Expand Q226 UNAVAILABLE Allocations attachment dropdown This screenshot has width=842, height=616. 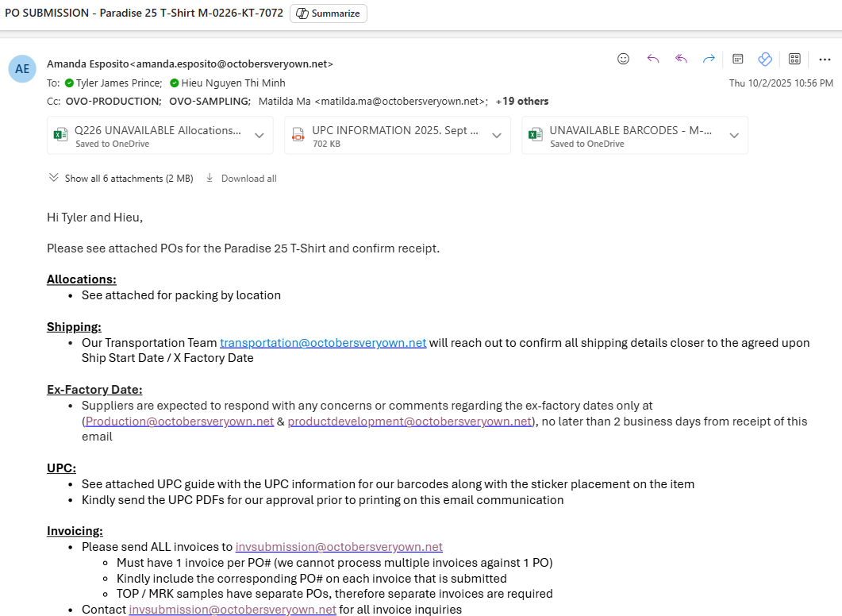(259, 136)
